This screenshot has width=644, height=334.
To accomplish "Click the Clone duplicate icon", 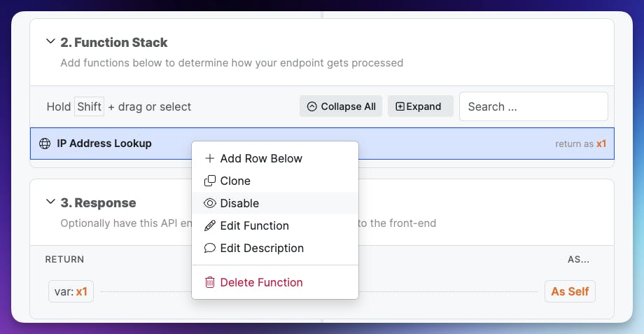I will 209,181.
